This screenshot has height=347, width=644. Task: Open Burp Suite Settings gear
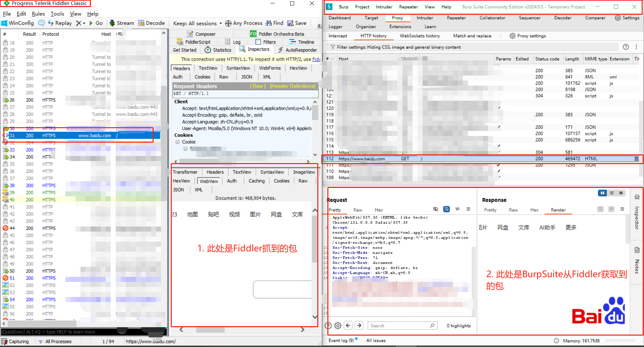coord(627,18)
